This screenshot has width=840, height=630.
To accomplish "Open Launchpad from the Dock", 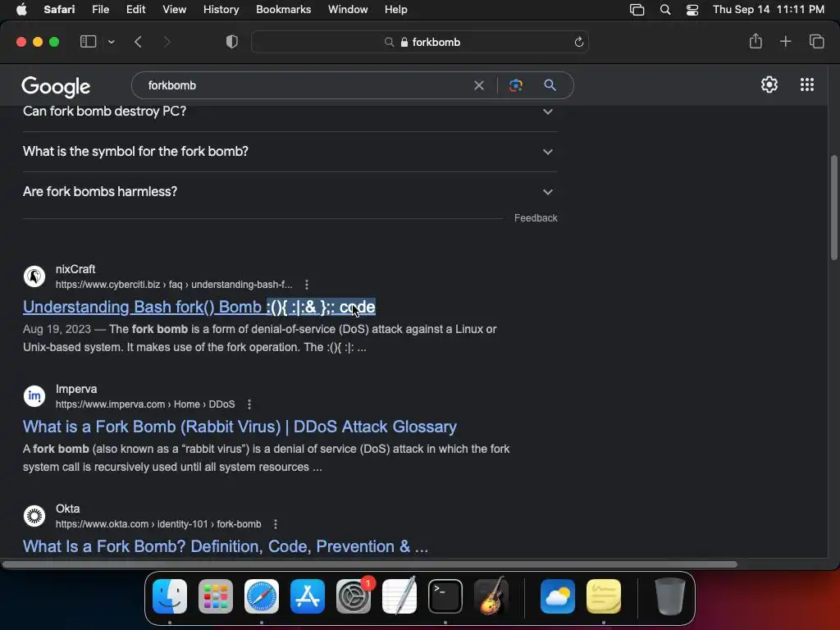I will pos(216,596).
